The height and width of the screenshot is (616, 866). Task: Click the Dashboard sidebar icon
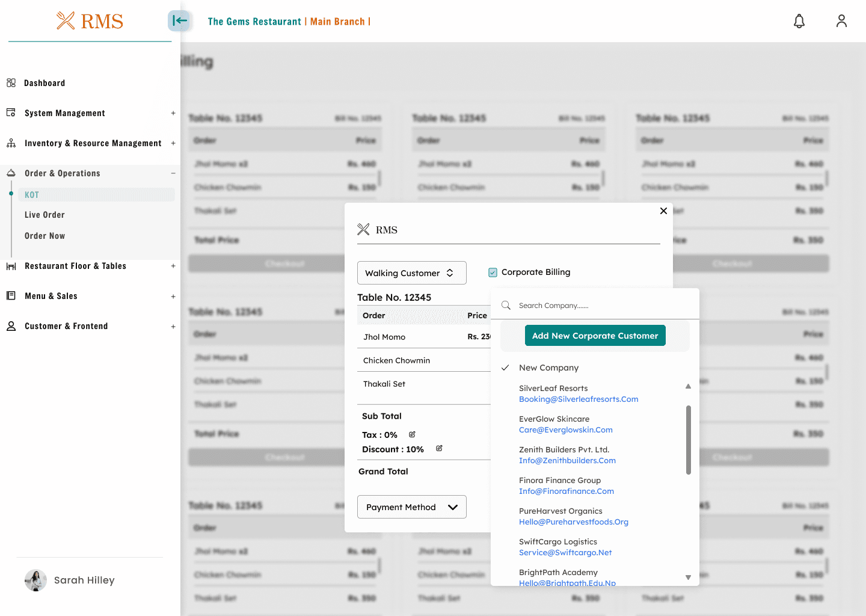(x=11, y=83)
